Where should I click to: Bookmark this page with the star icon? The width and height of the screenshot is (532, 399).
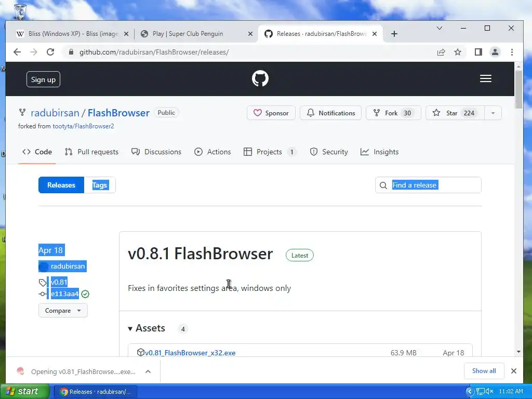click(458, 52)
